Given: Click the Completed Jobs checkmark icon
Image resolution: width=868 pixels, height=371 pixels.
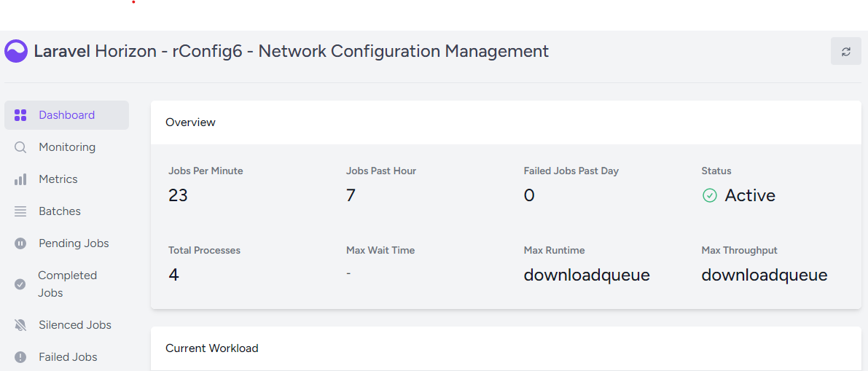Looking at the screenshot, I should click(x=20, y=284).
